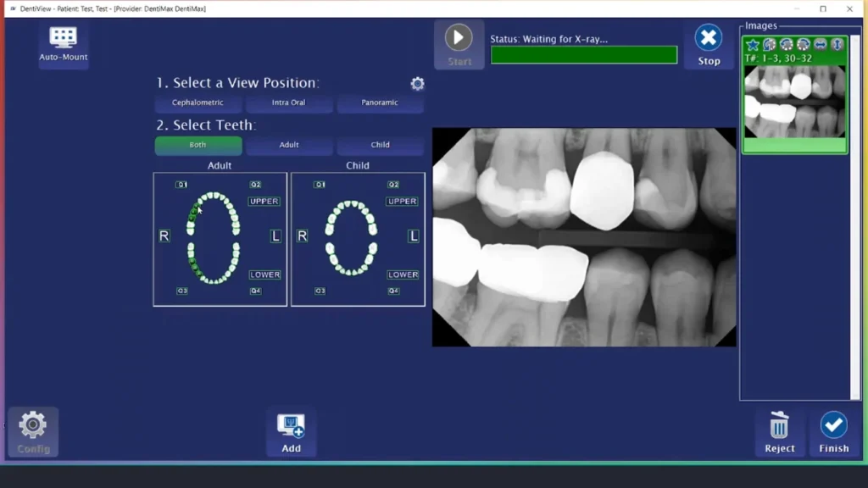This screenshot has width=868, height=488.
Task: Select right side R in Child chart
Action: 302,236
